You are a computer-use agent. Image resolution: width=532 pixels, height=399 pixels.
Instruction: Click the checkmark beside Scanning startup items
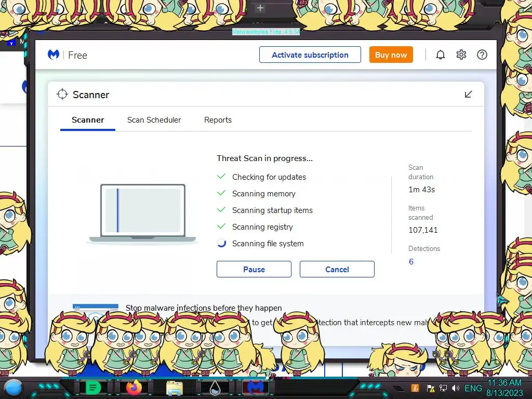[x=221, y=210]
